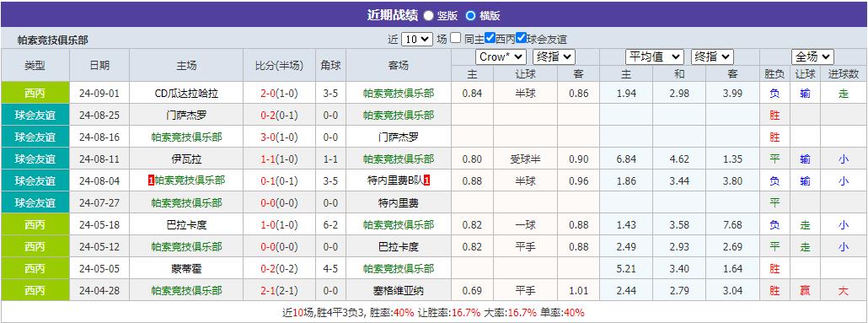Toggle the 同主 checkbox
Image resolution: width=868 pixels, height=323 pixels.
456,38
